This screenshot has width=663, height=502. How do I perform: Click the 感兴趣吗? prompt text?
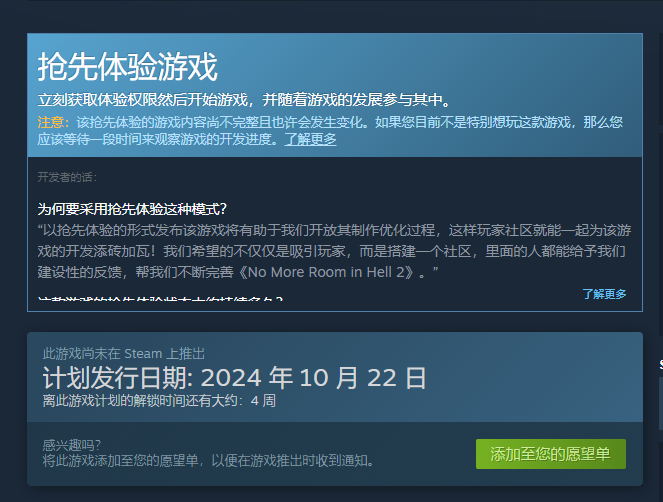pos(71,445)
